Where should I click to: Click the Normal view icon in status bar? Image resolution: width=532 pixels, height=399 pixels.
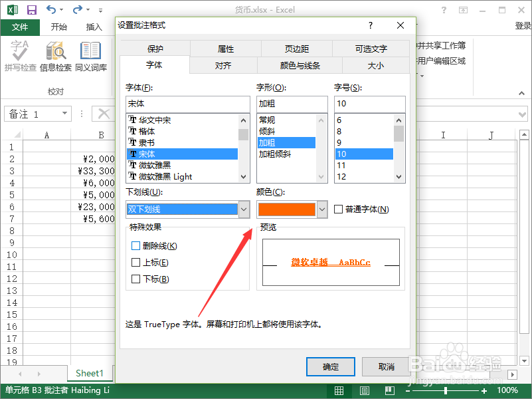339,391
